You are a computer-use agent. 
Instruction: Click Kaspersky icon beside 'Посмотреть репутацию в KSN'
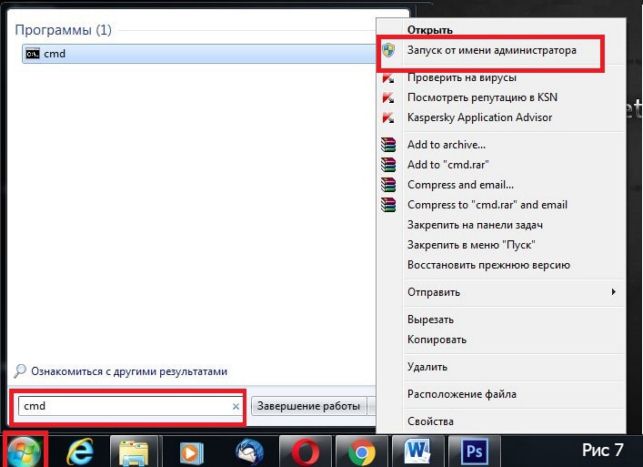coord(388,98)
